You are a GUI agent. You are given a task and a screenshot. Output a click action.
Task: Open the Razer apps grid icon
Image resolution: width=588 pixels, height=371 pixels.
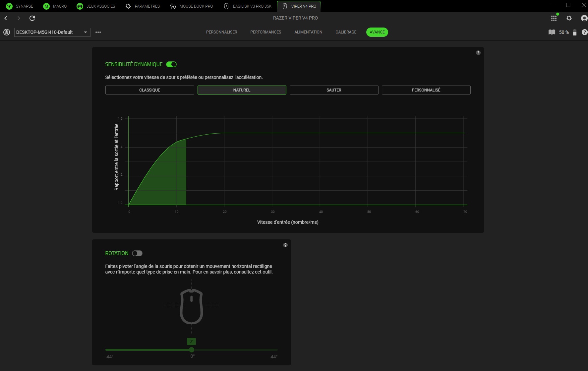click(554, 18)
